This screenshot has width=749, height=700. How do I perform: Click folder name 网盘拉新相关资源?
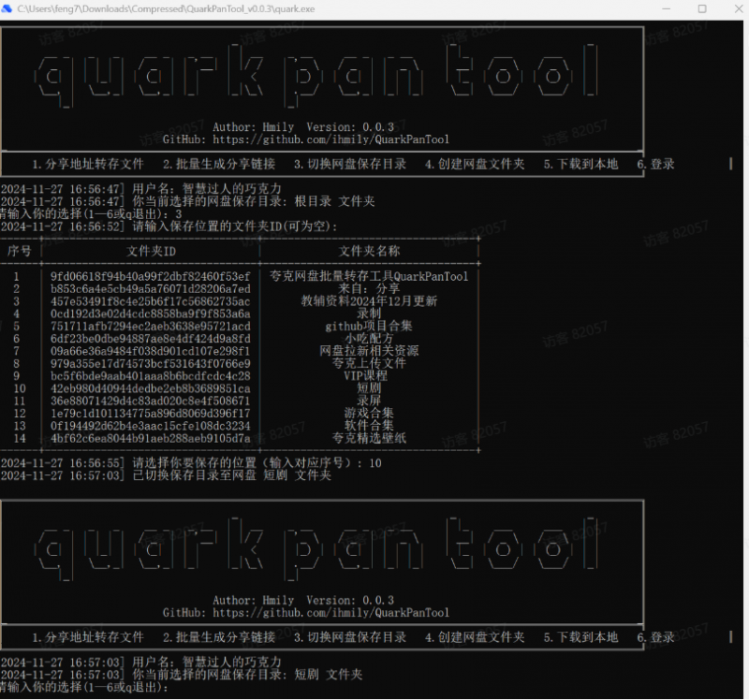pos(369,351)
